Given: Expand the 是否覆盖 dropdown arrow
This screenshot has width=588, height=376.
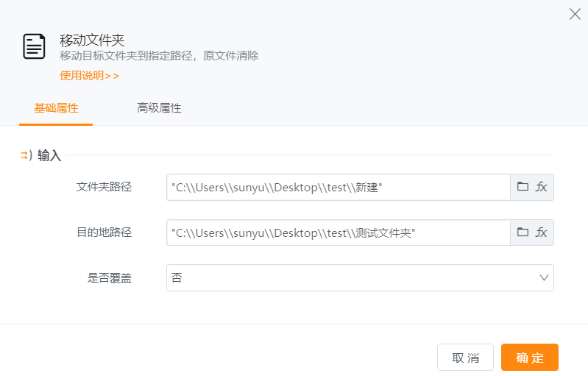Looking at the screenshot, I should 544,278.
